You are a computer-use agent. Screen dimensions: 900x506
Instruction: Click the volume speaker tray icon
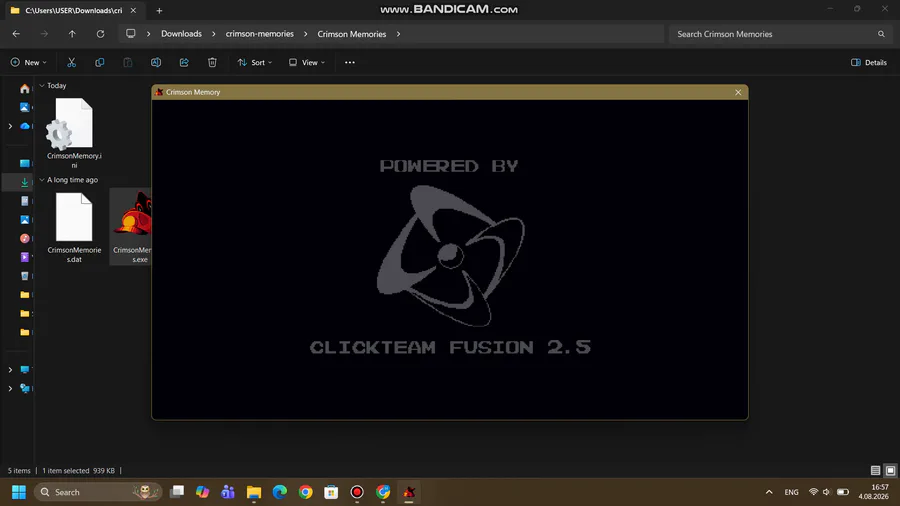point(827,492)
